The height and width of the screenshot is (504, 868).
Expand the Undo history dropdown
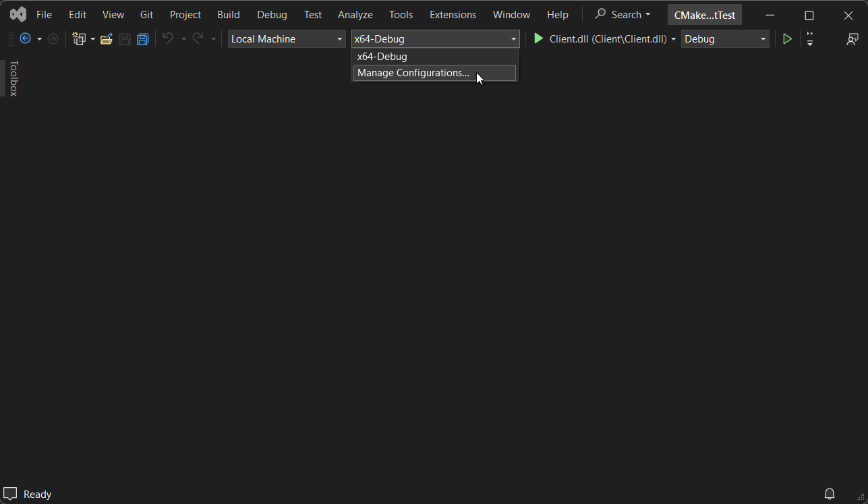[183, 39]
